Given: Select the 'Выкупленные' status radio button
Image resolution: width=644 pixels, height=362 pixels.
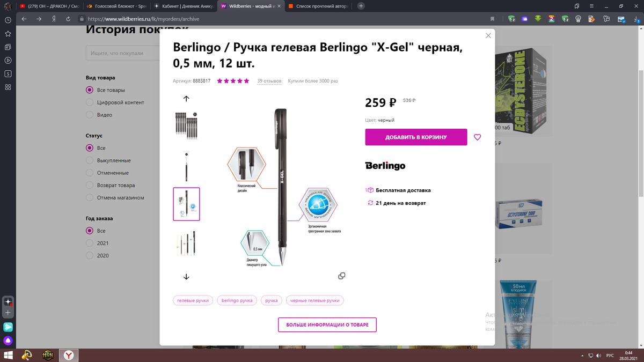Looking at the screenshot, I should point(90,160).
